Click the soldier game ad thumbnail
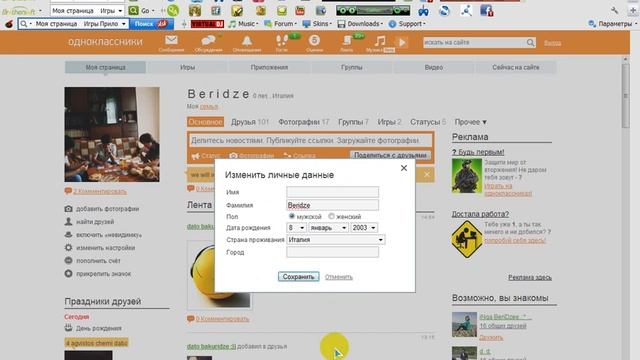The height and width of the screenshot is (360, 640). tap(467, 176)
